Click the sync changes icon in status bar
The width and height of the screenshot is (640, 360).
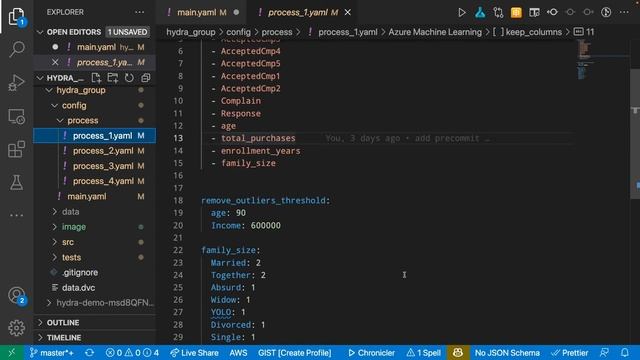tap(89, 353)
